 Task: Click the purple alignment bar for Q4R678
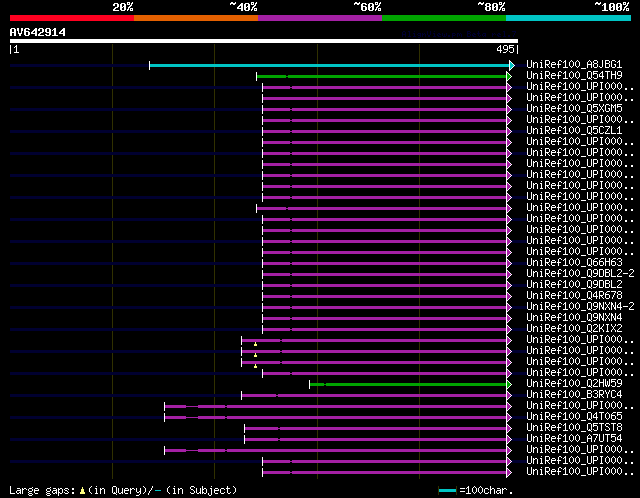(384, 296)
